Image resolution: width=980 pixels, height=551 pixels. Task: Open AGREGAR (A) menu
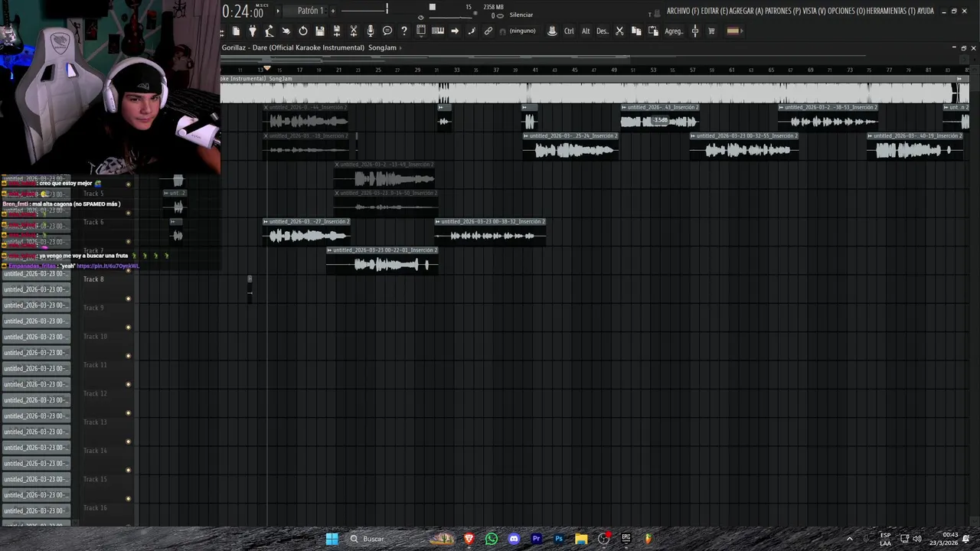(745, 11)
